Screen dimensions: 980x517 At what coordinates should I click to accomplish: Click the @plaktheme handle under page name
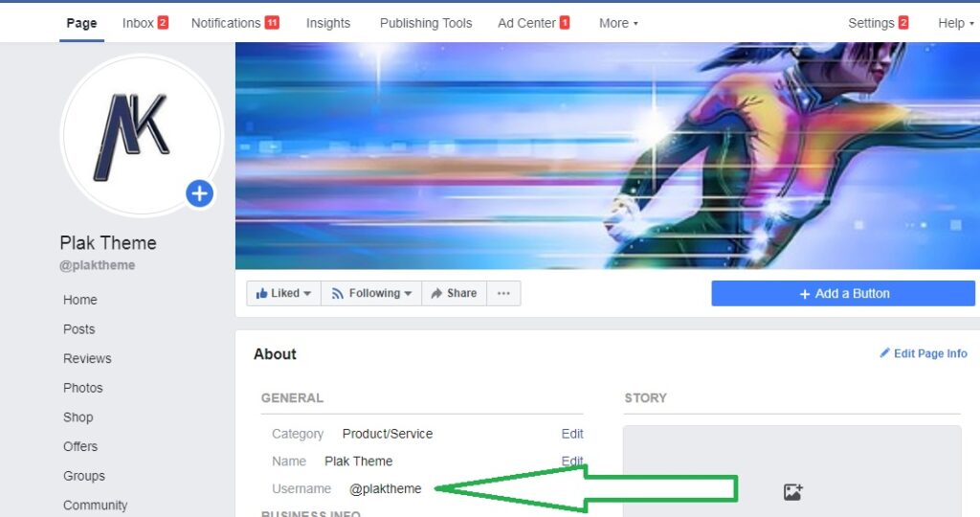click(97, 265)
